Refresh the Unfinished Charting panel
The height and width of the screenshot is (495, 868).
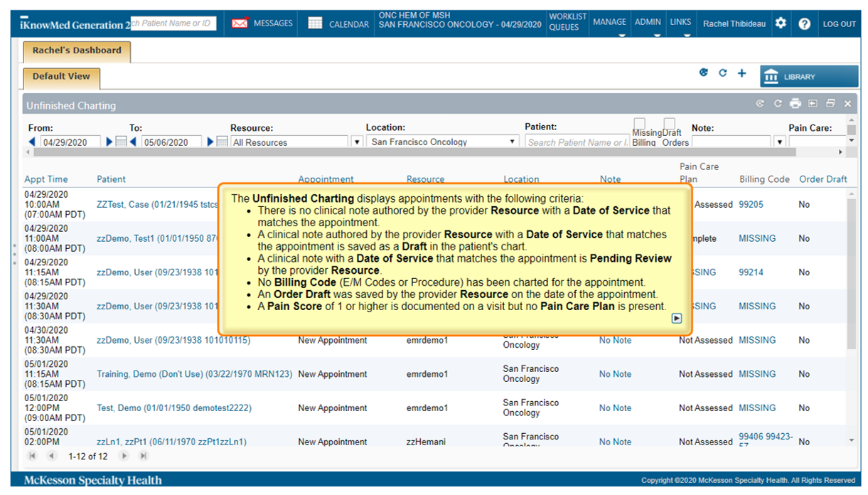(778, 104)
